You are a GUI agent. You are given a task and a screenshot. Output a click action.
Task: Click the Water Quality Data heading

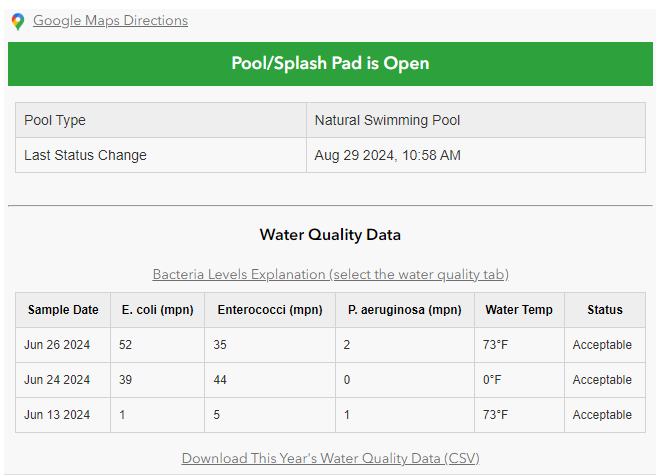tap(330, 235)
